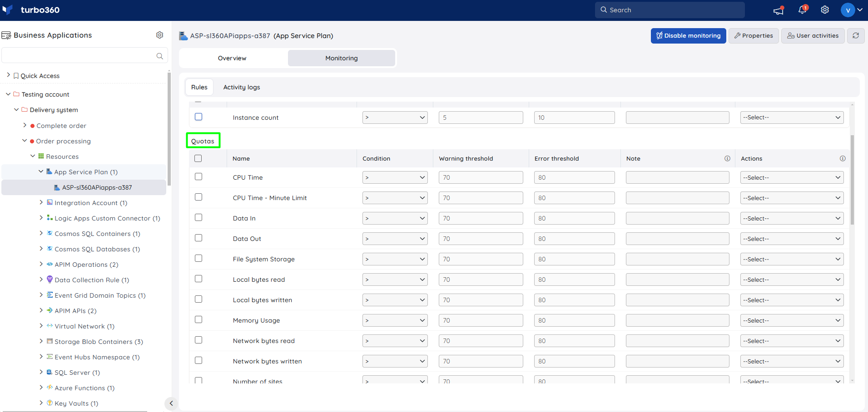Click the top Search field
The height and width of the screenshot is (412, 868).
pyautogui.click(x=670, y=10)
